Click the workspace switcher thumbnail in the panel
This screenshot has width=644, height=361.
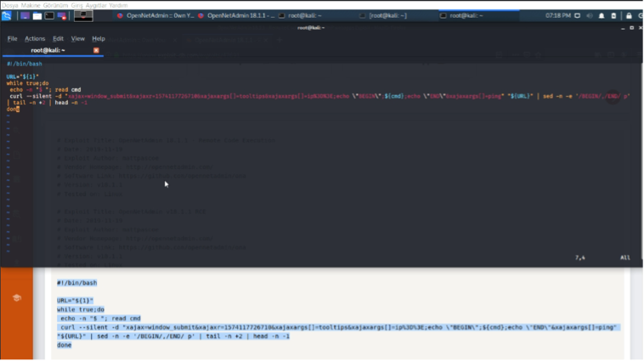point(83,15)
